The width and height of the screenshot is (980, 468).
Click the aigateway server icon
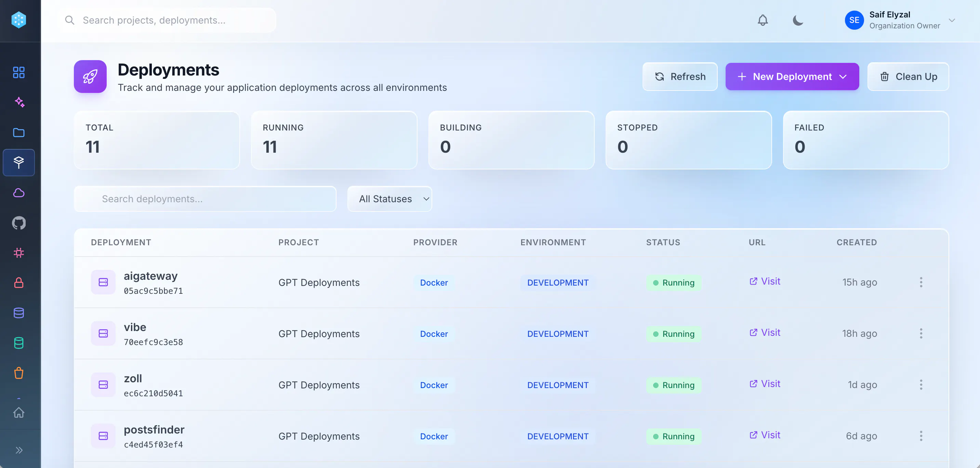(103, 282)
